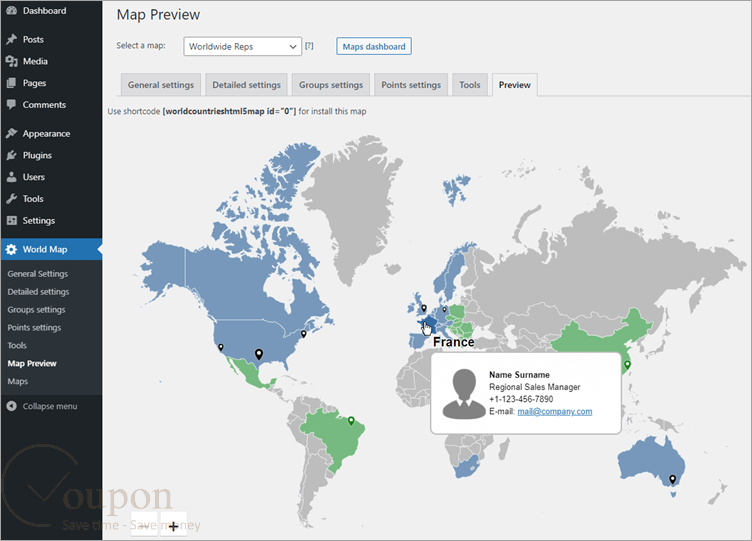This screenshot has width=752, height=541.
Task: Open the Select a map dropdown
Action: [x=242, y=47]
